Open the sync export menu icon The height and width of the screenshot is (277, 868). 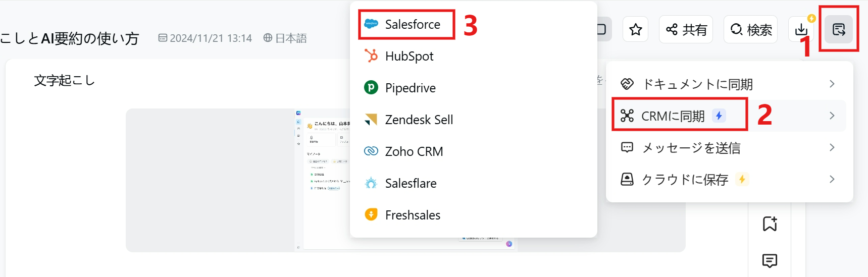(839, 29)
